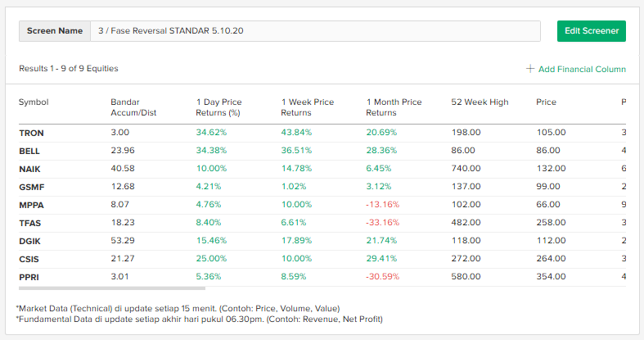The height and width of the screenshot is (340, 644).
Task: Open the PPRI stock symbol
Action: [x=29, y=277]
